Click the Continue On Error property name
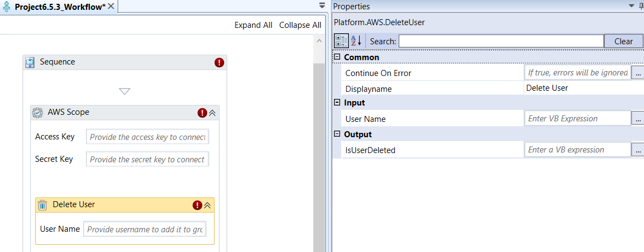The width and height of the screenshot is (644, 252). [x=378, y=73]
